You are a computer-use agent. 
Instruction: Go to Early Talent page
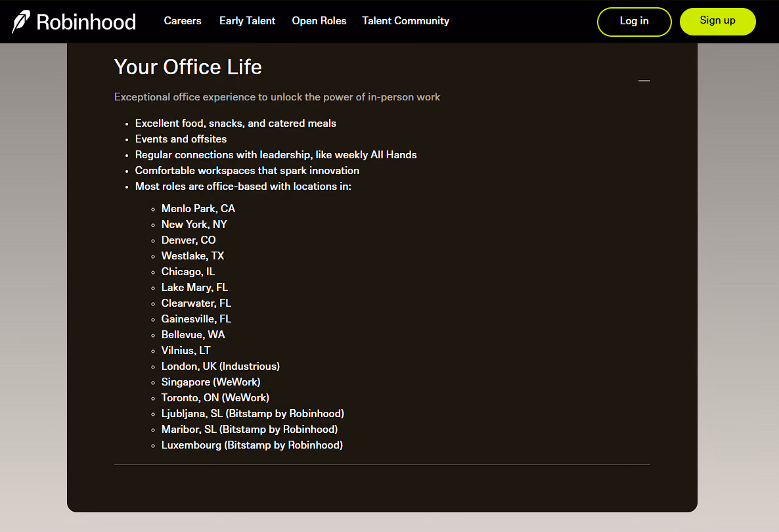[247, 21]
